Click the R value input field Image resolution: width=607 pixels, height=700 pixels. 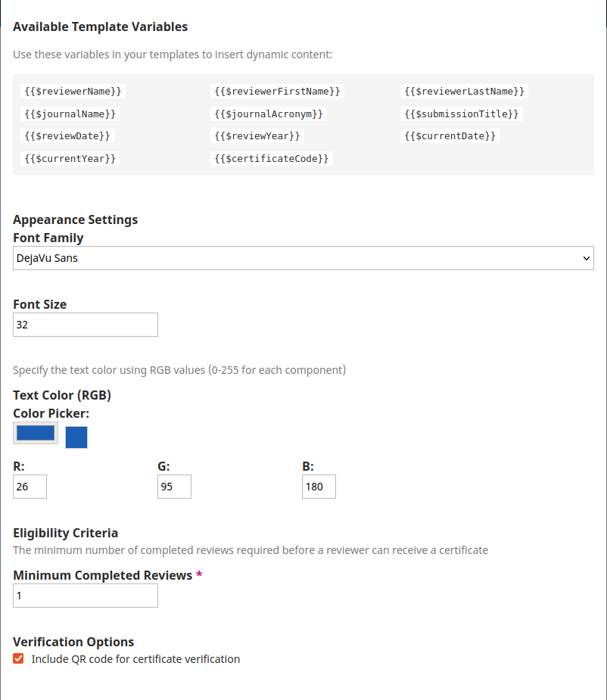pos(30,487)
